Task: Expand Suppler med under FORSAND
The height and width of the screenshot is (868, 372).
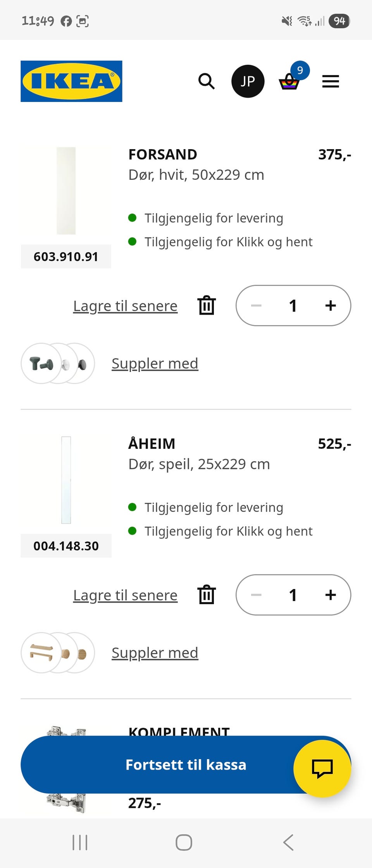Action: (x=155, y=363)
